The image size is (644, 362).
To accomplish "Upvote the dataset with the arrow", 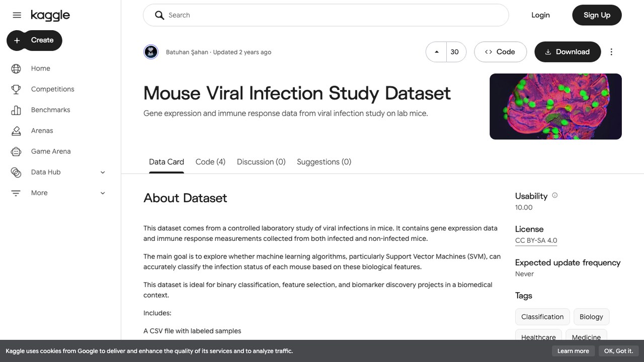I will tap(436, 52).
